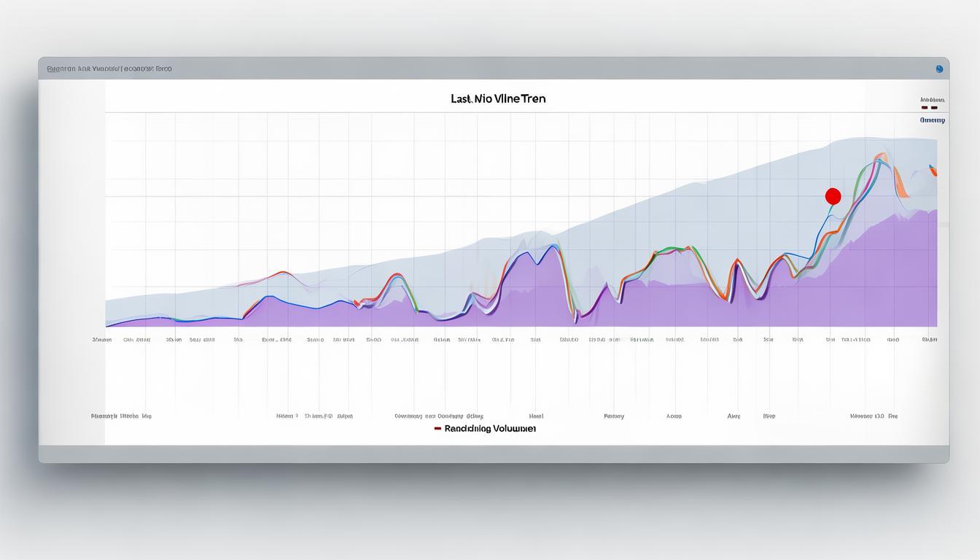Click the 'Bhop' label in the bottom row
The height and width of the screenshot is (560, 980).
[x=769, y=416]
